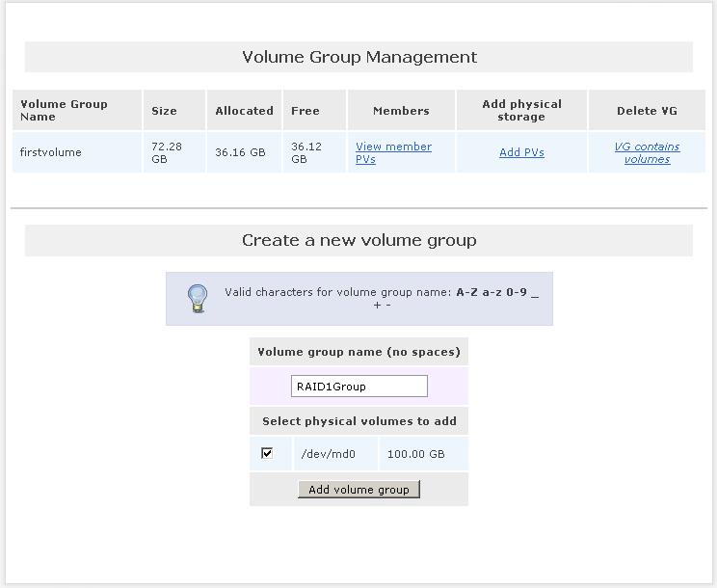Toggle the /dev/md0 physical volume checkbox

[267, 453]
